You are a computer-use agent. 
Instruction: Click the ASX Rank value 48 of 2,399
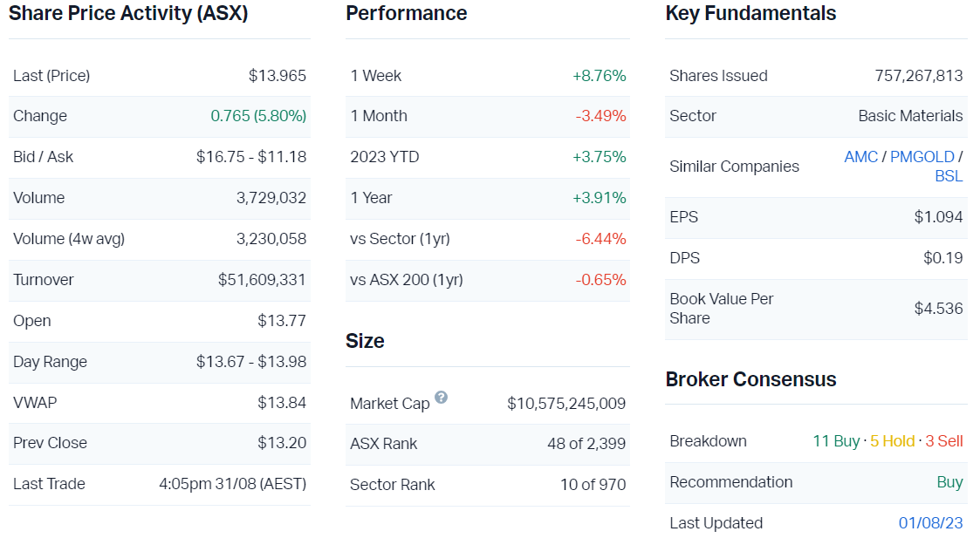[x=586, y=444]
